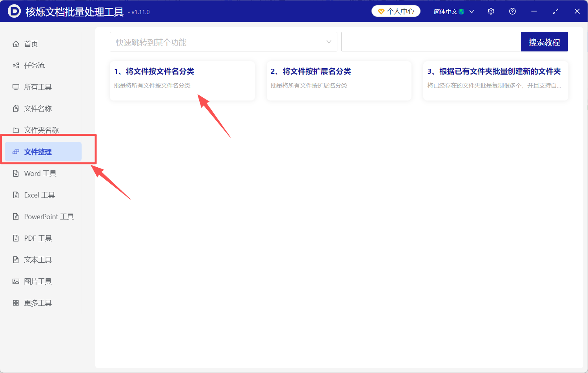This screenshot has height=373, width=588.
Task: Open 个人中心 personal center
Action: tap(396, 11)
